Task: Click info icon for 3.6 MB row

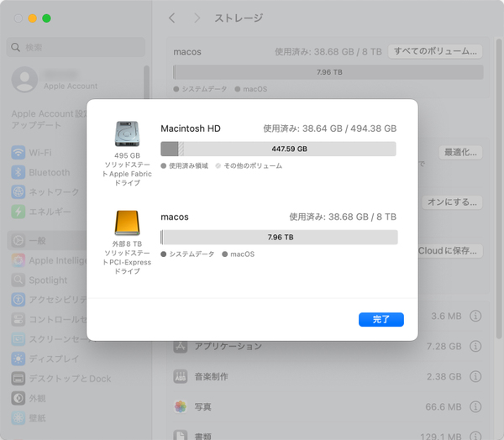Action: 475,317
